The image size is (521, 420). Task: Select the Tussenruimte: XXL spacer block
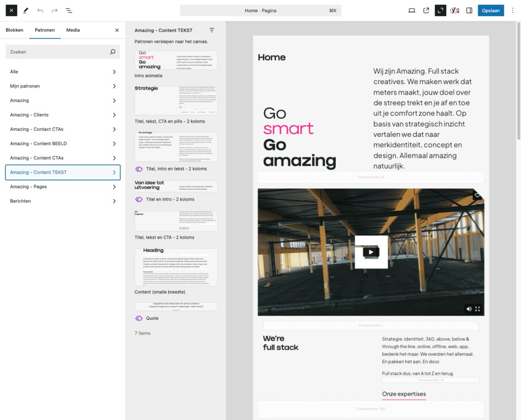(371, 409)
